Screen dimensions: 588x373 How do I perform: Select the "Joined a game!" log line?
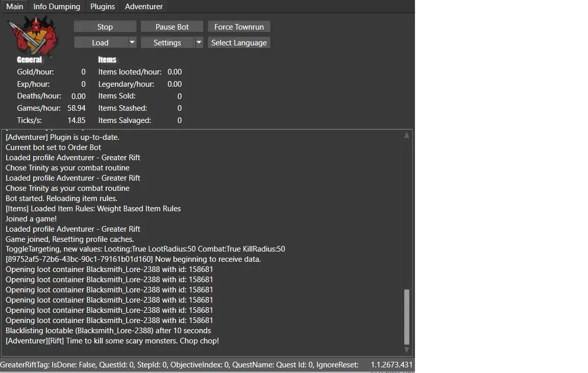tap(31, 218)
